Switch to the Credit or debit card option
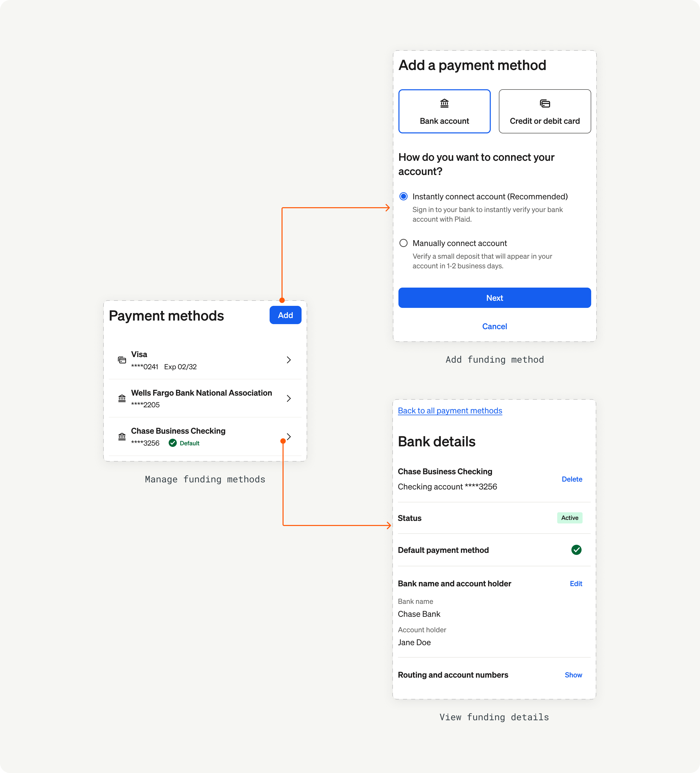The width and height of the screenshot is (700, 773). click(545, 111)
